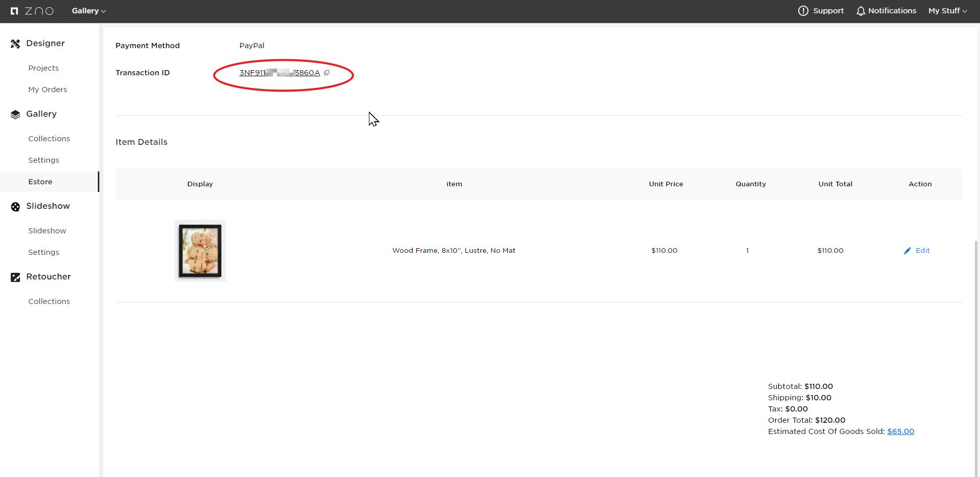Click the pencil Edit icon for Wood Frame
980x477 pixels.
click(x=907, y=251)
